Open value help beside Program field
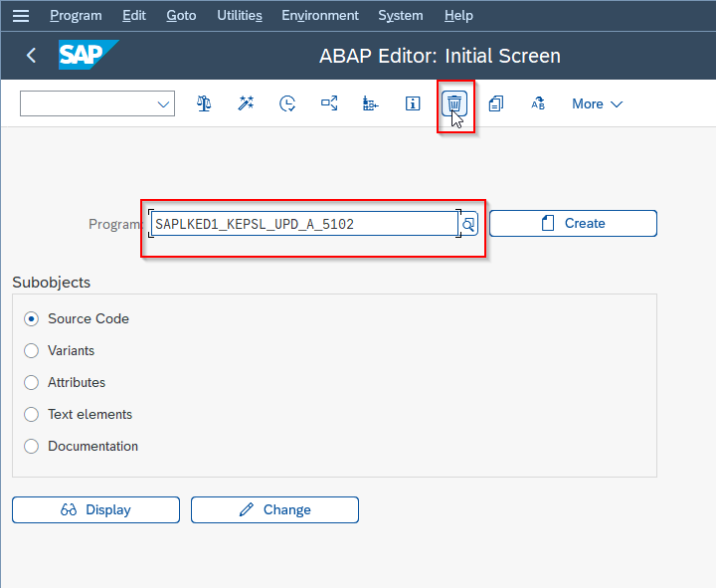Screen dimensions: 716x588 [x=468, y=224]
